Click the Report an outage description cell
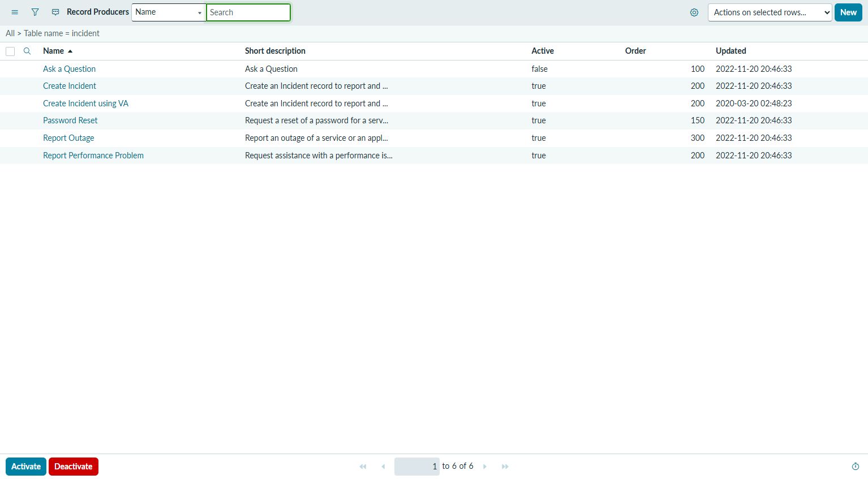This screenshot has width=868, height=479. click(316, 138)
